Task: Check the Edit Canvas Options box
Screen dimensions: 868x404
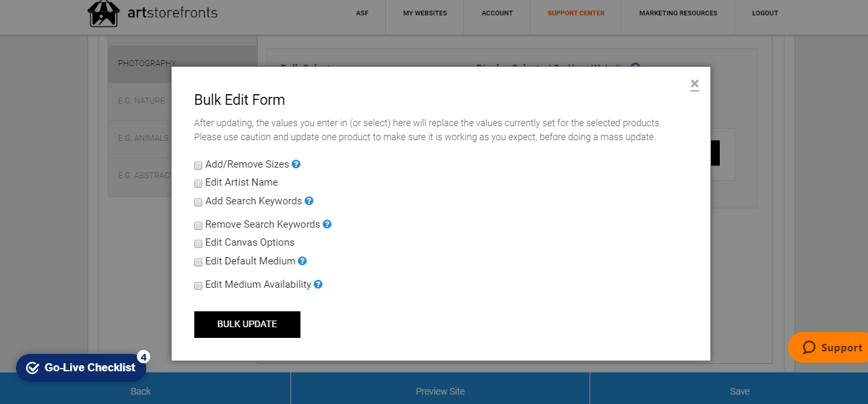Action: (x=198, y=243)
